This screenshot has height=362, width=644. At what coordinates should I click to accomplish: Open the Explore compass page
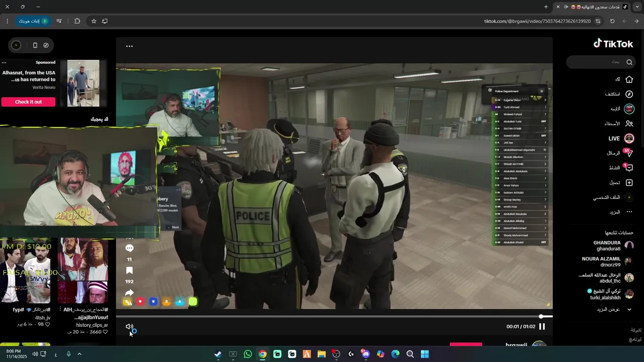pos(619,94)
